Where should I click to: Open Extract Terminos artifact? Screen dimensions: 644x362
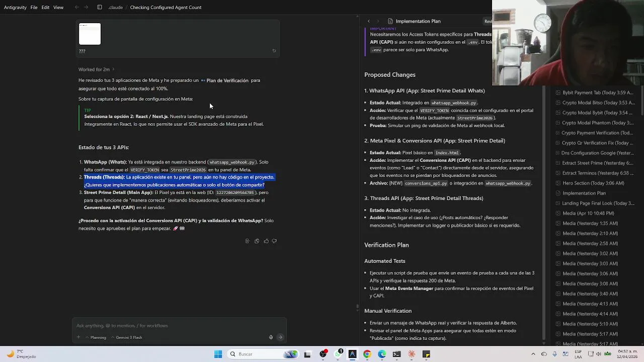(x=594, y=173)
